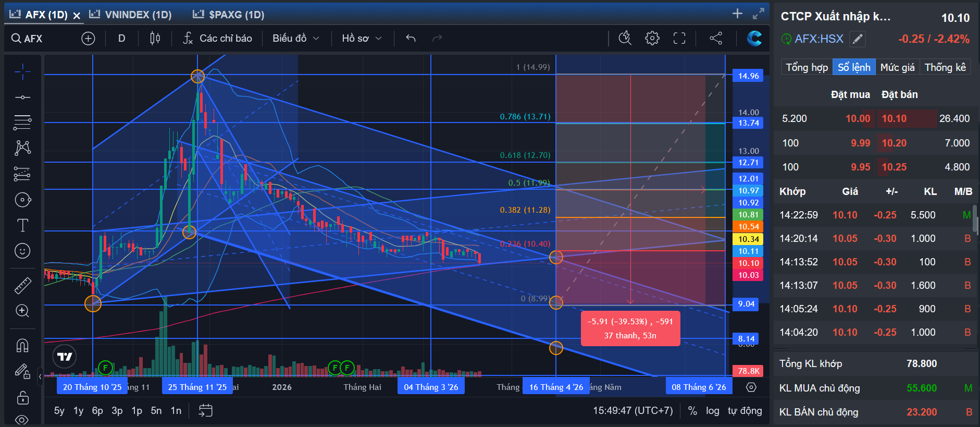Select the trend line drawing tool
The width and height of the screenshot is (980, 427).
tap(22, 97)
